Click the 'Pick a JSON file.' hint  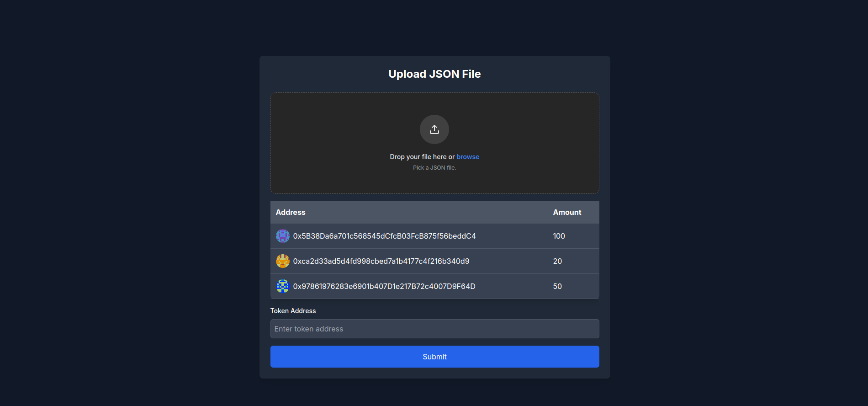[x=434, y=168]
